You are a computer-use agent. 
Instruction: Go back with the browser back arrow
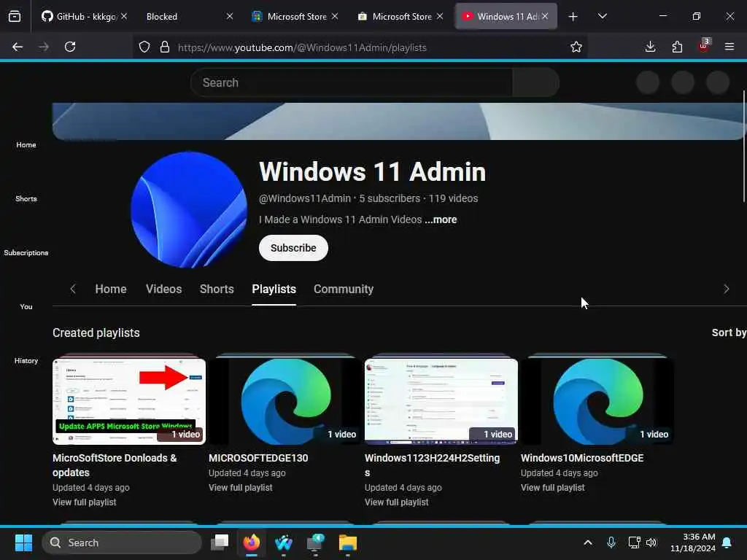coord(18,47)
